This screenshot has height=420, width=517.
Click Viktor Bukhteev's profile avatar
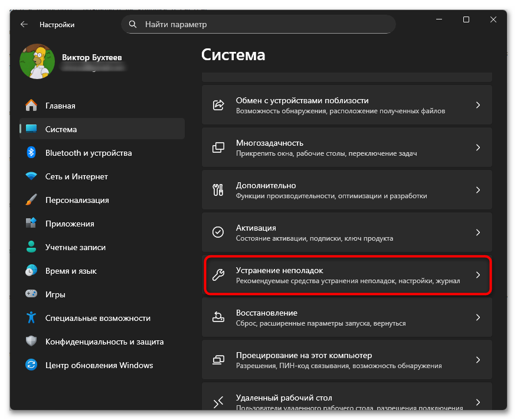tap(38, 61)
